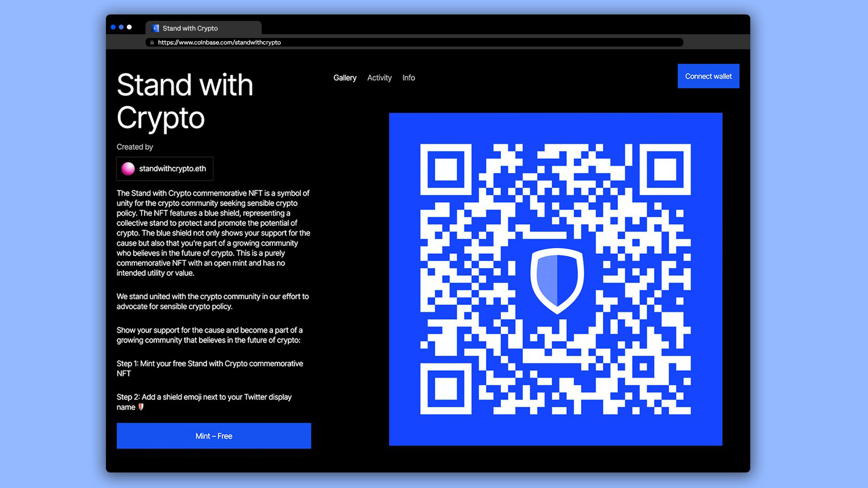
Task: Open the Gallery tab
Action: click(345, 78)
